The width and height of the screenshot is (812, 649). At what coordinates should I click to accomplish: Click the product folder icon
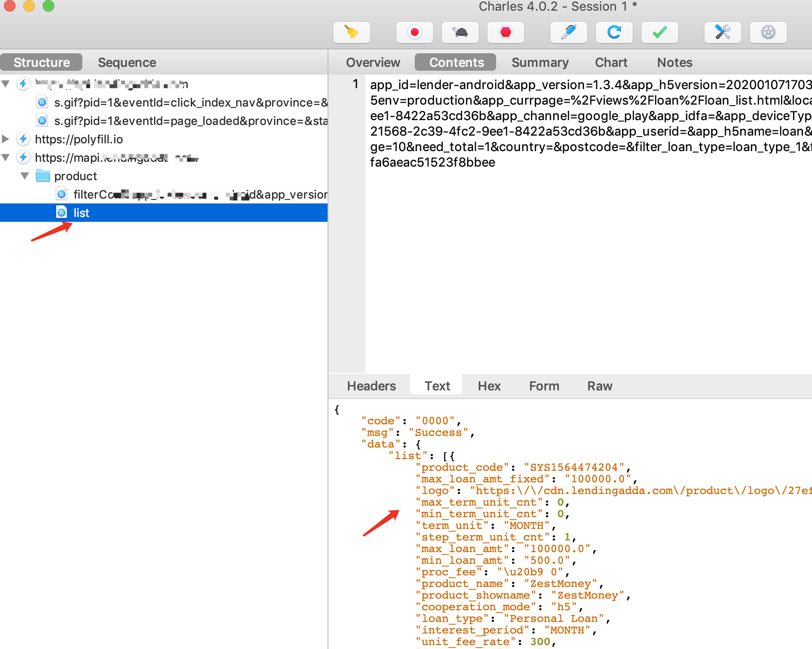point(43,176)
